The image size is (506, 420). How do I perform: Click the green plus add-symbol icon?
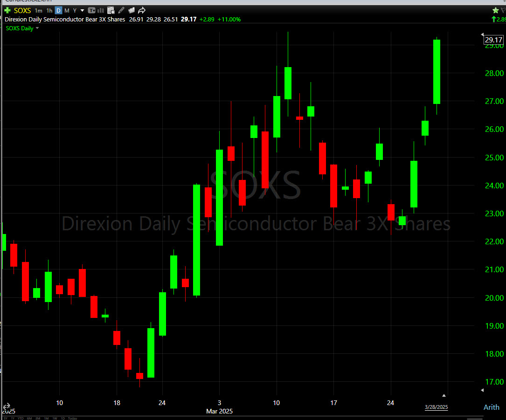pyautogui.click(x=7, y=10)
